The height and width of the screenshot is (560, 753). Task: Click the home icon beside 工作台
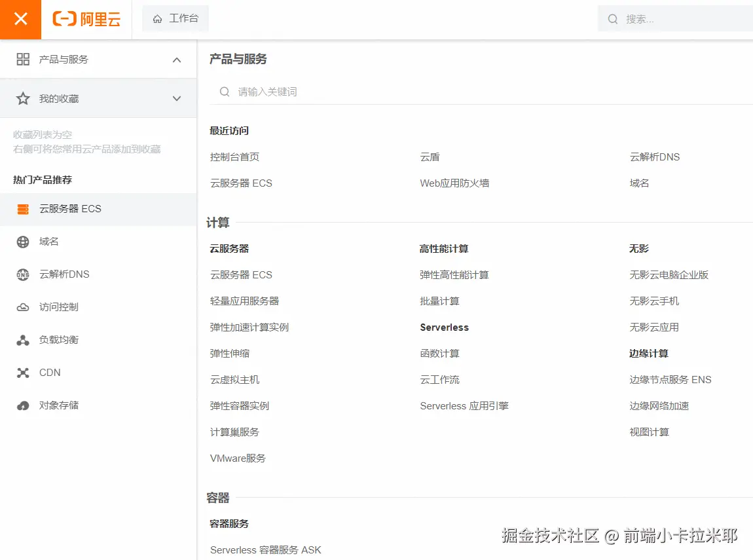pyautogui.click(x=157, y=19)
